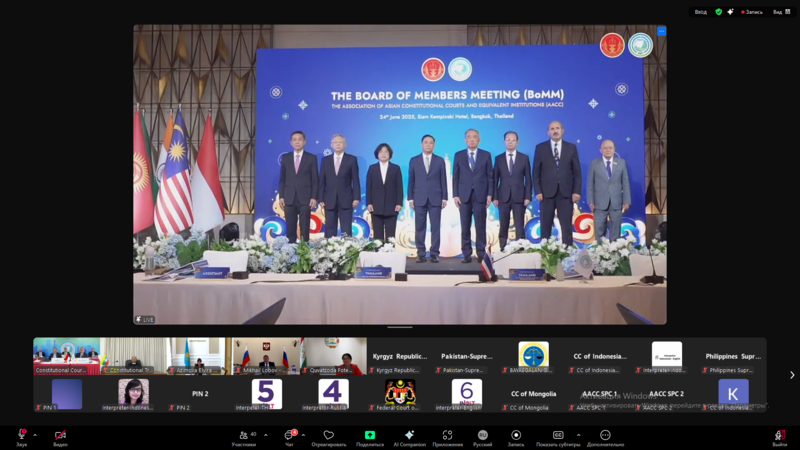This screenshot has width=800, height=450.
Task: Turn on the camera (Видео)
Action: 60,436
